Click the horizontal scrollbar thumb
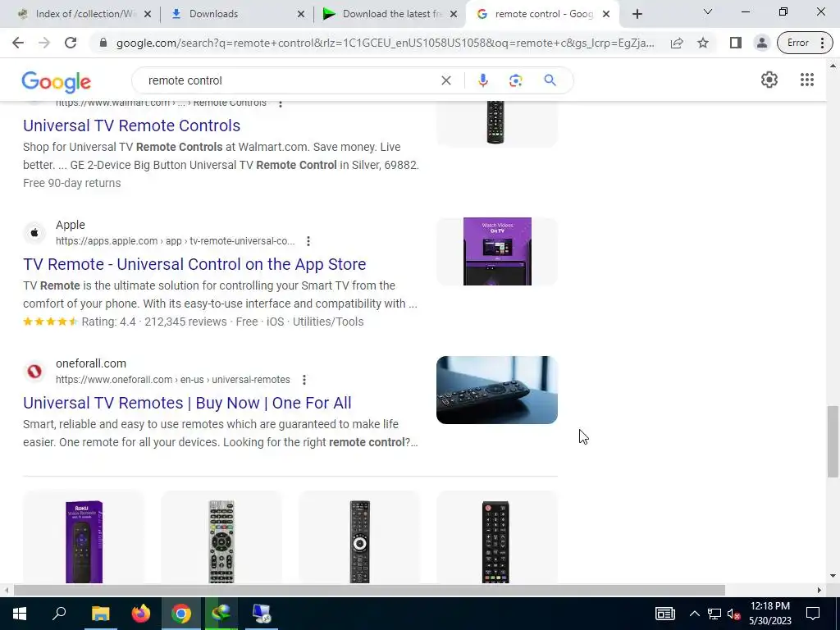 pos(369,590)
